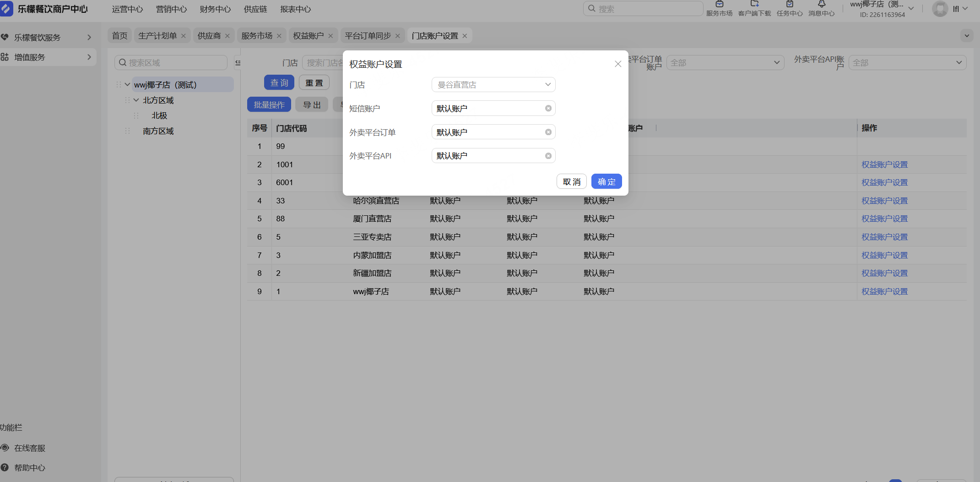Open the 外卖平台订单账户 filter dropdown
The width and height of the screenshot is (980, 482).
(x=726, y=63)
